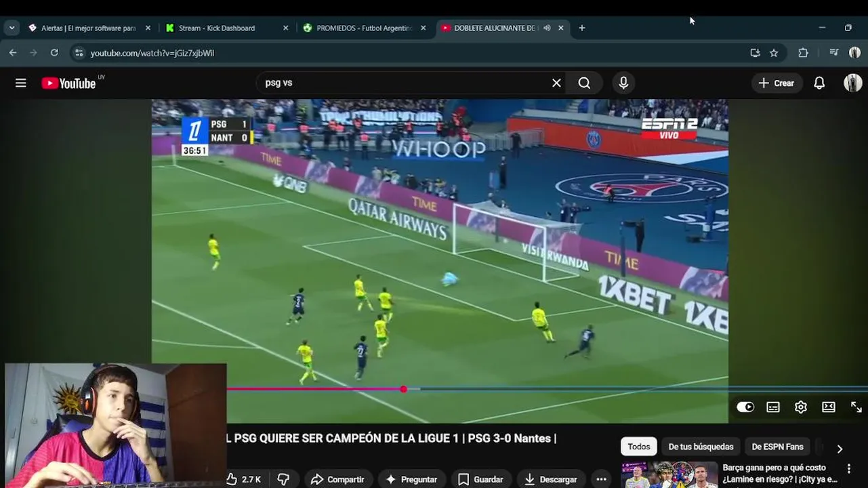Close the Alertas browser tab
Image resolution: width=868 pixels, height=488 pixels.
pos(148,28)
